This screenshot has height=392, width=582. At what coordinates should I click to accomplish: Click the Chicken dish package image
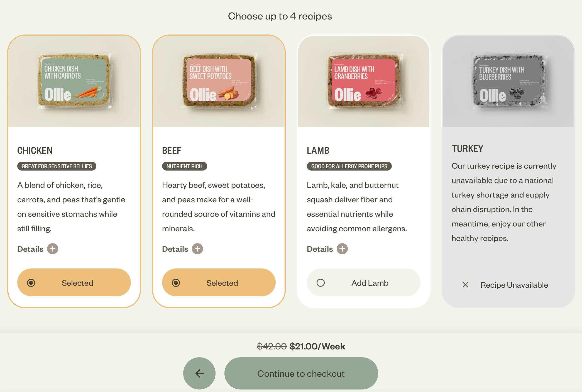point(74,81)
